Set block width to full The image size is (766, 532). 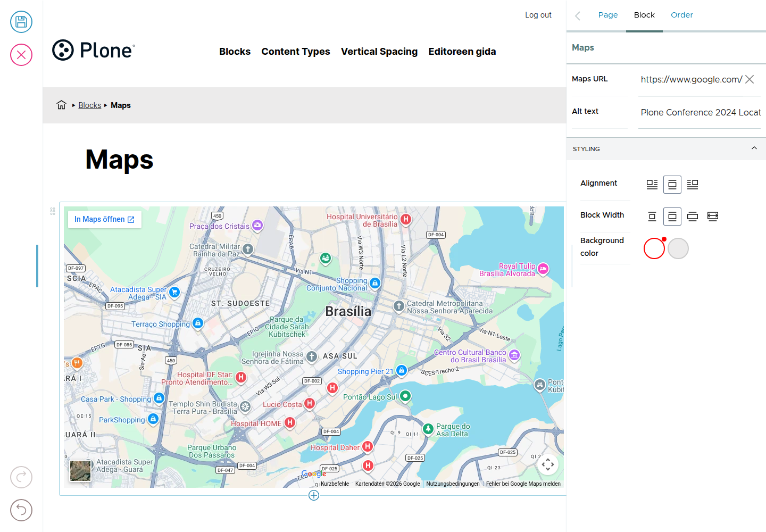click(x=713, y=216)
